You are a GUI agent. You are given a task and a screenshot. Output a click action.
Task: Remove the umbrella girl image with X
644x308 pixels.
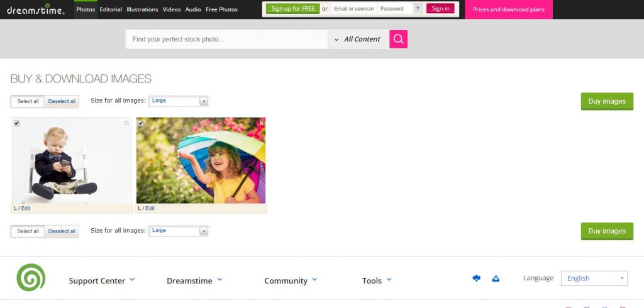tap(262, 123)
